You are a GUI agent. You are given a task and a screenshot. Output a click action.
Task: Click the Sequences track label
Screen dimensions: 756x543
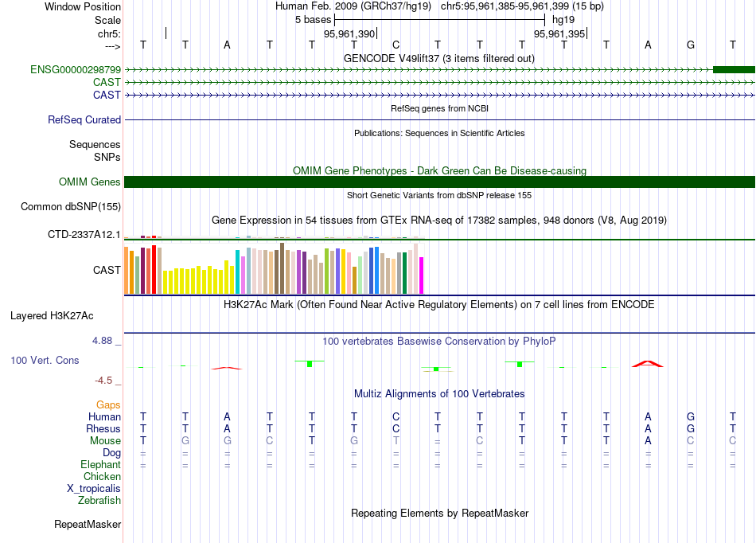tap(95, 144)
